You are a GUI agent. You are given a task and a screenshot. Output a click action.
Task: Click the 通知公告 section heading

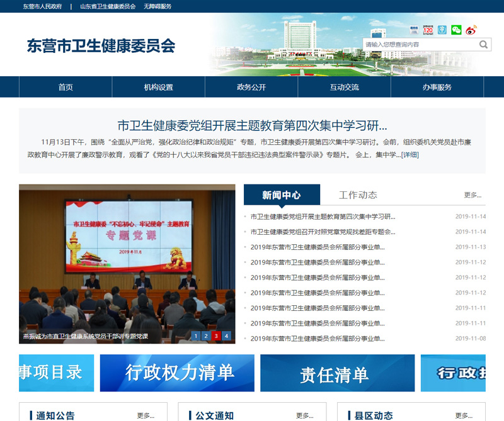(x=55, y=415)
